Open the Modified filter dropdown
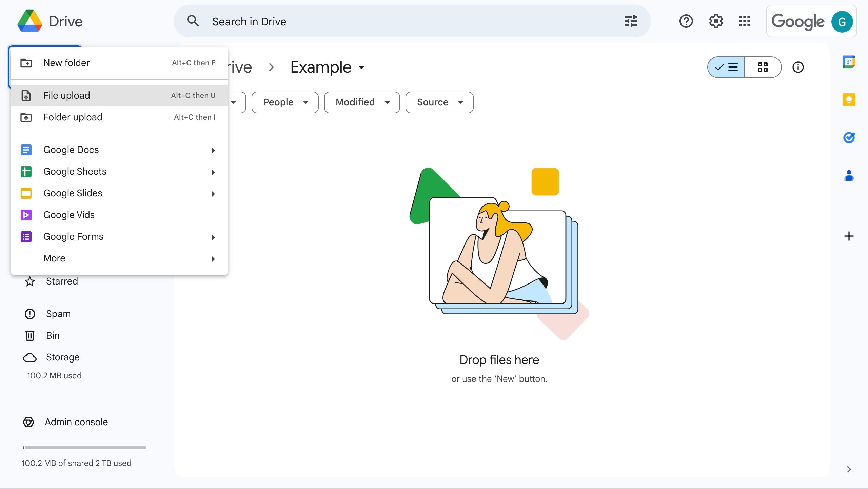Viewport: 868px width, 489px height. point(361,102)
